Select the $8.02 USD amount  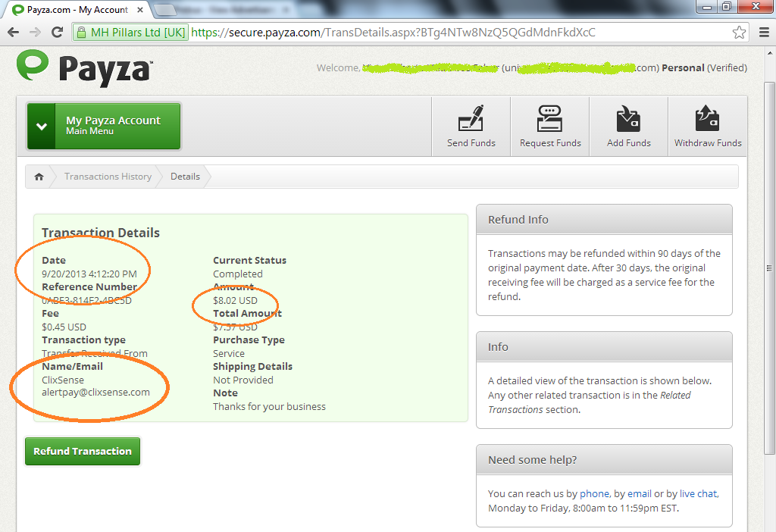(x=235, y=300)
